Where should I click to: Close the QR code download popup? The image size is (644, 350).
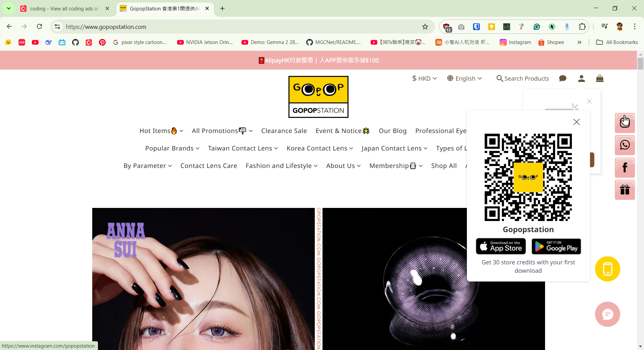coord(577,122)
